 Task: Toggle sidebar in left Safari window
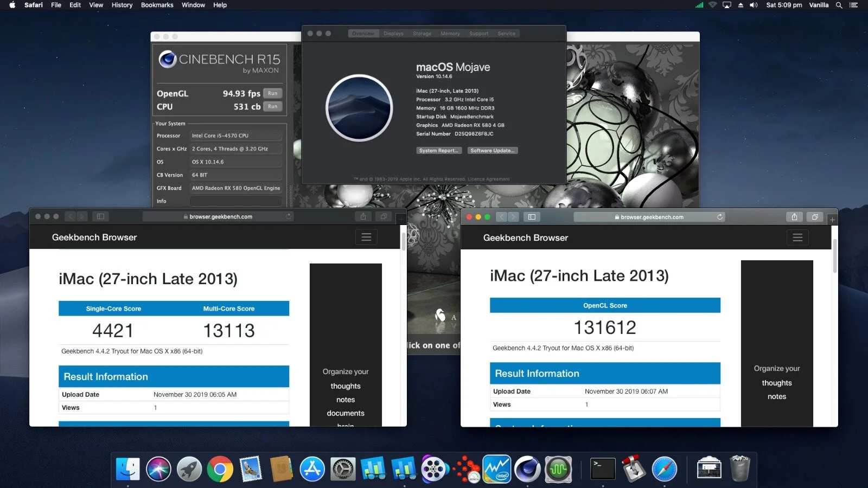click(100, 216)
